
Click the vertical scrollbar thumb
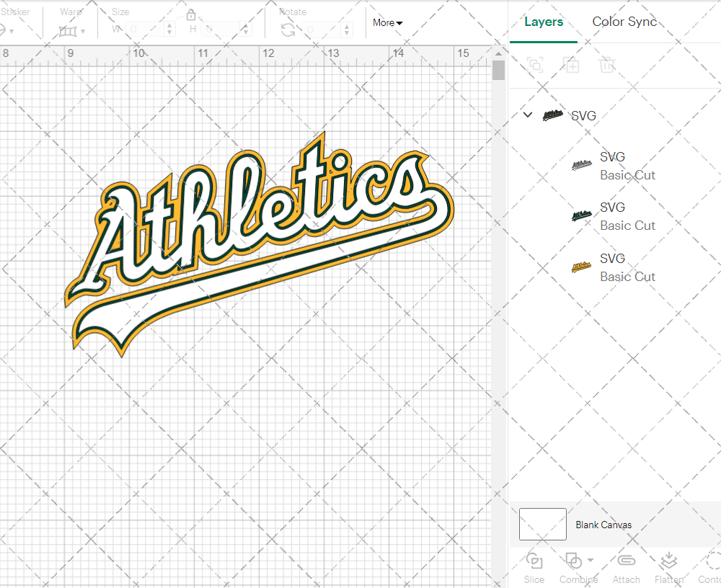coord(498,71)
